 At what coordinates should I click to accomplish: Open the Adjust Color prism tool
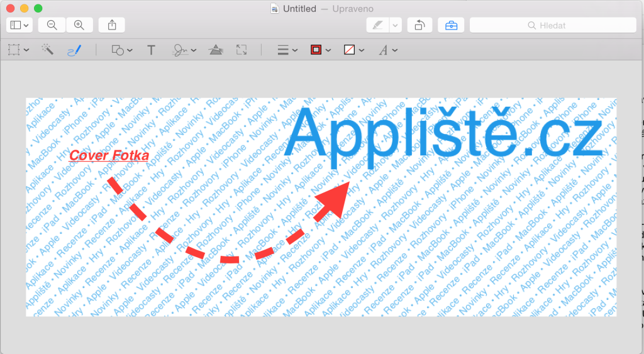(x=216, y=50)
